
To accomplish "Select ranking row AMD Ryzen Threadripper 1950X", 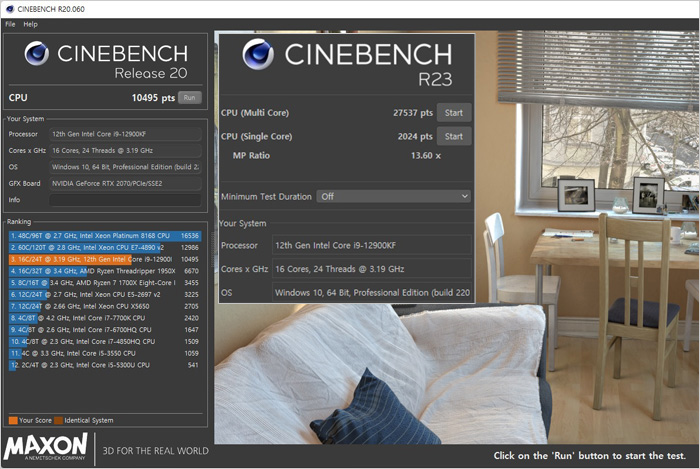I will (x=104, y=271).
